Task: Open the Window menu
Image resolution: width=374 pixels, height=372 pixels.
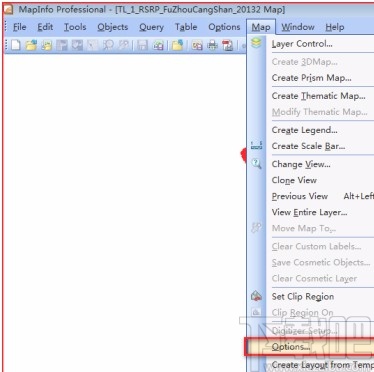Action: tap(298, 27)
